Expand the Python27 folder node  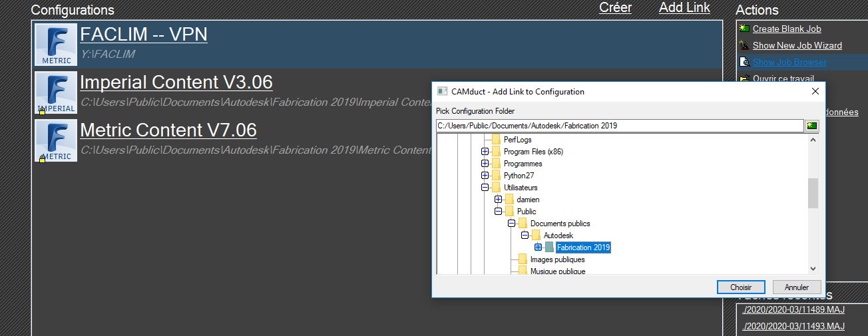(485, 176)
